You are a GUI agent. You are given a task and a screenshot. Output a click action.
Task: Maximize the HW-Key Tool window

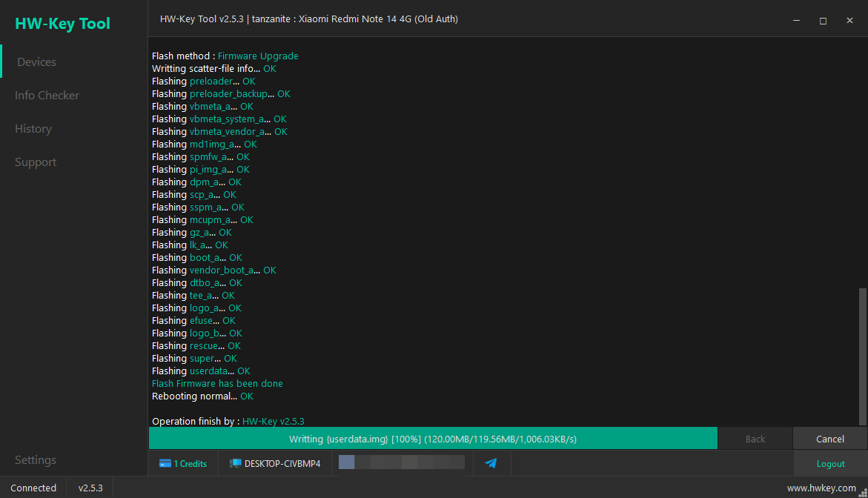824,21
